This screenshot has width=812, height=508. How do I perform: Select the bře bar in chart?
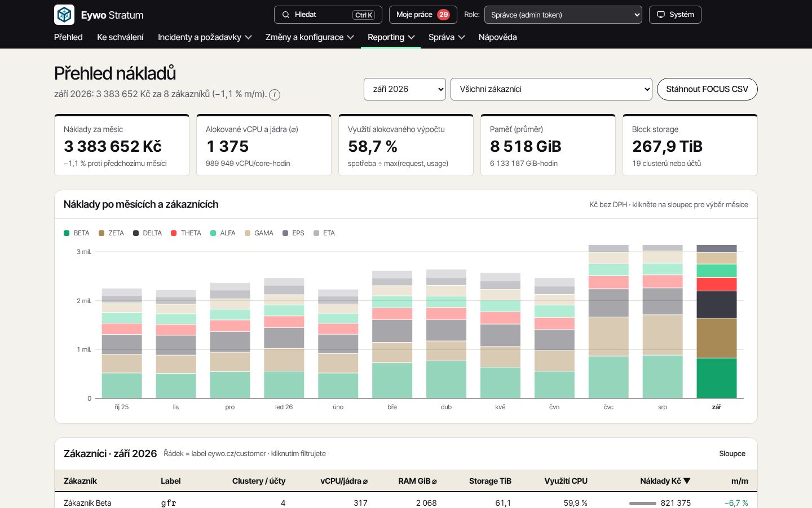392,335
